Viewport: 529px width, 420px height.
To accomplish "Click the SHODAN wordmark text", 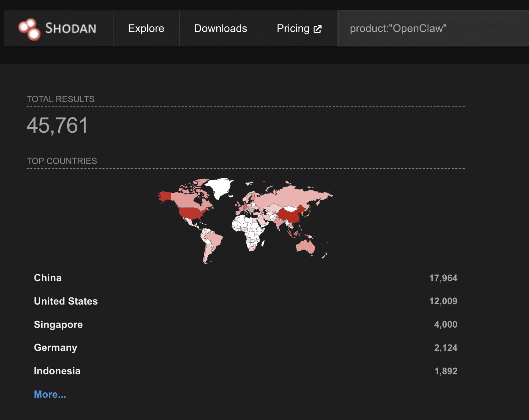I will [71, 28].
